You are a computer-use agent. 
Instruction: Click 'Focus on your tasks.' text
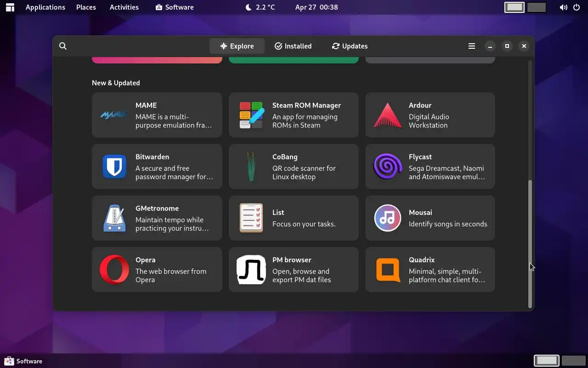point(304,224)
